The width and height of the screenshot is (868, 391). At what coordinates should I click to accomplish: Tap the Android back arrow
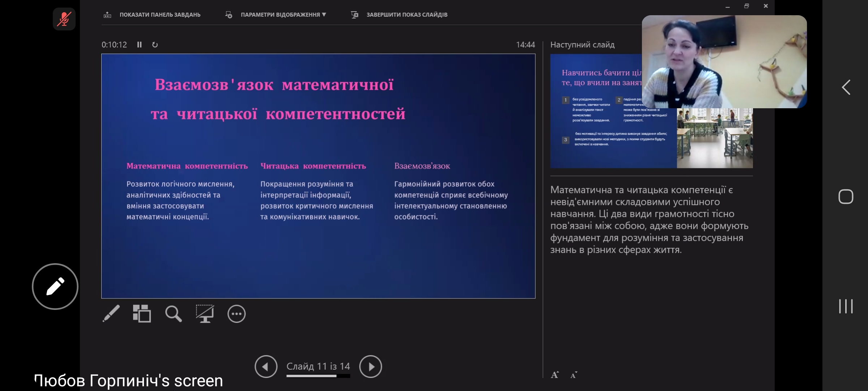tap(846, 87)
